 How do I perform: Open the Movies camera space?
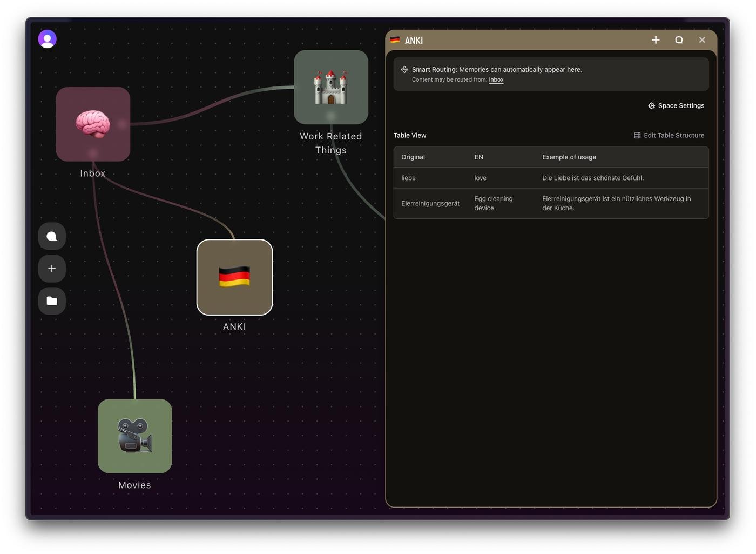click(x=135, y=436)
